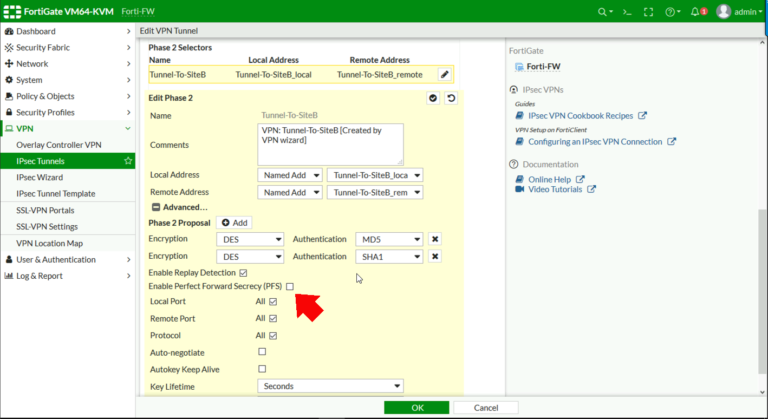Open second-row Encryption DES dropdown

[x=250, y=256]
